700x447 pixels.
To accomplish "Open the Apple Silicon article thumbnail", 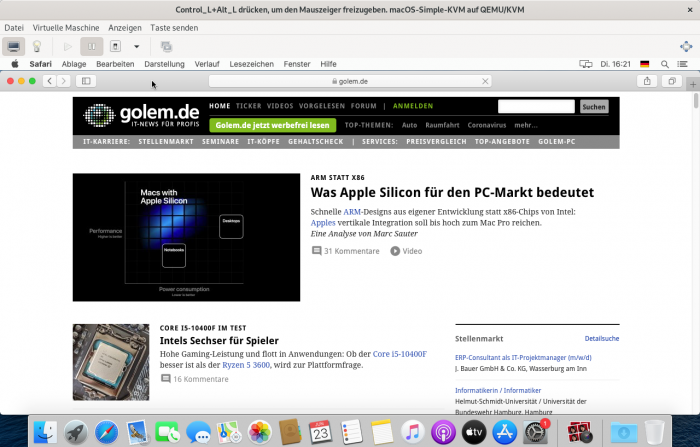I will (186, 237).
